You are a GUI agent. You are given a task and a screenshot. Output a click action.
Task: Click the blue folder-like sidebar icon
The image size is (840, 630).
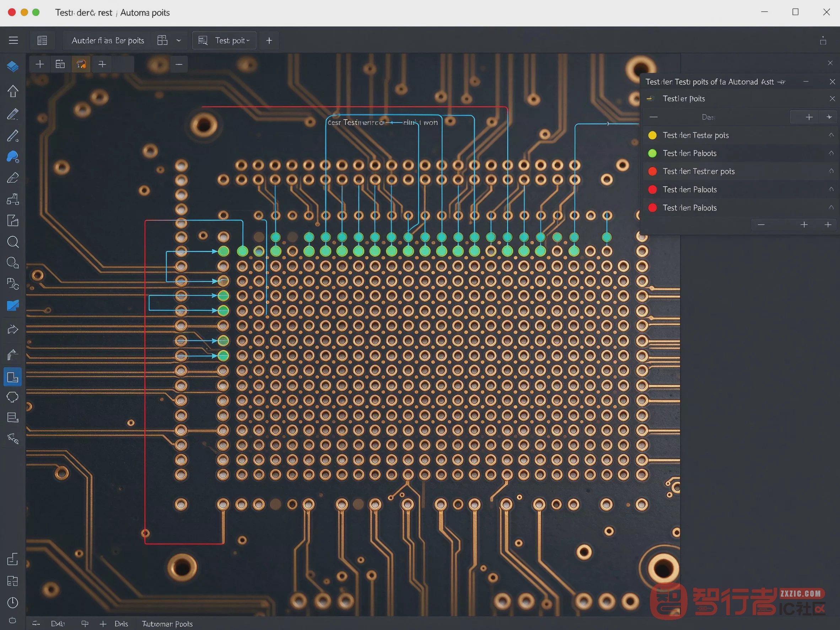(x=13, y=306)
